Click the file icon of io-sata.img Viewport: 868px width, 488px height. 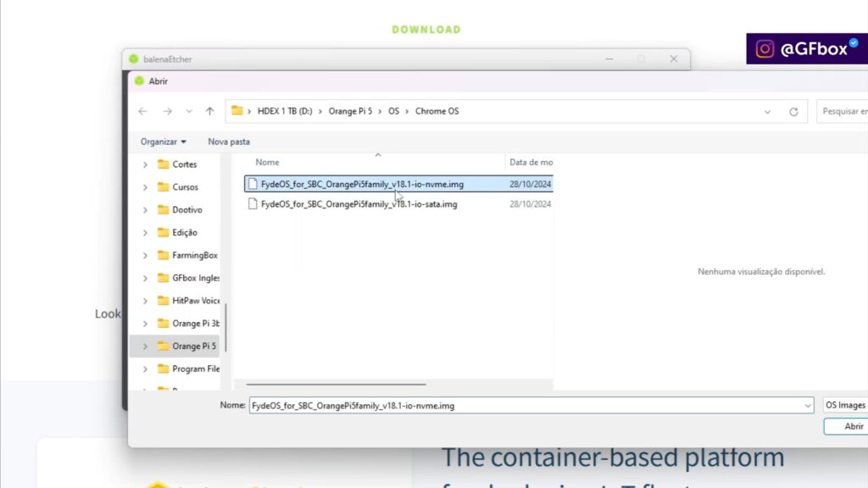[253, 204]
